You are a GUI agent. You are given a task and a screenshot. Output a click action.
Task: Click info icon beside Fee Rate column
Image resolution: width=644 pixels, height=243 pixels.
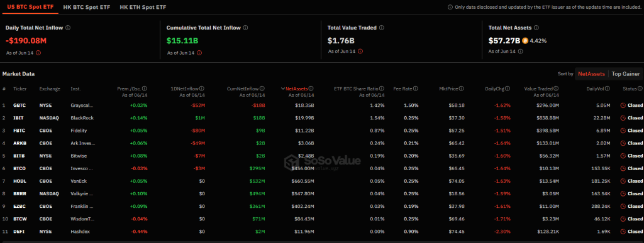[416, 89]
